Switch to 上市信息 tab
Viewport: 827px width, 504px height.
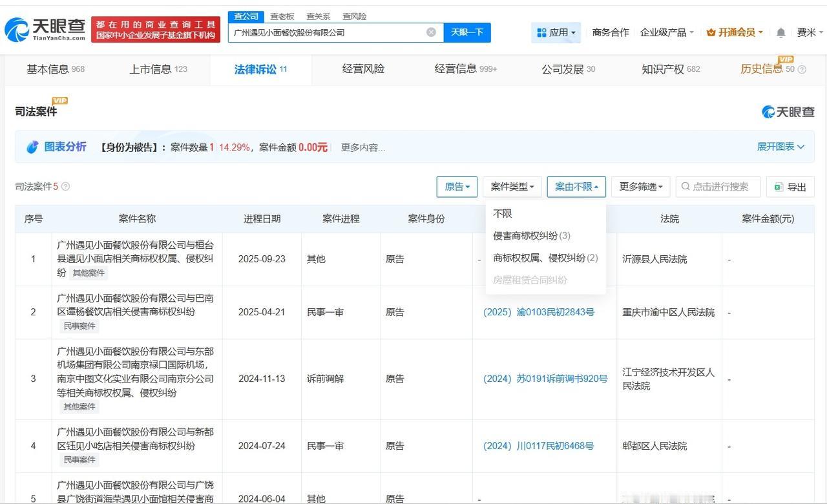tap(158, 69)
